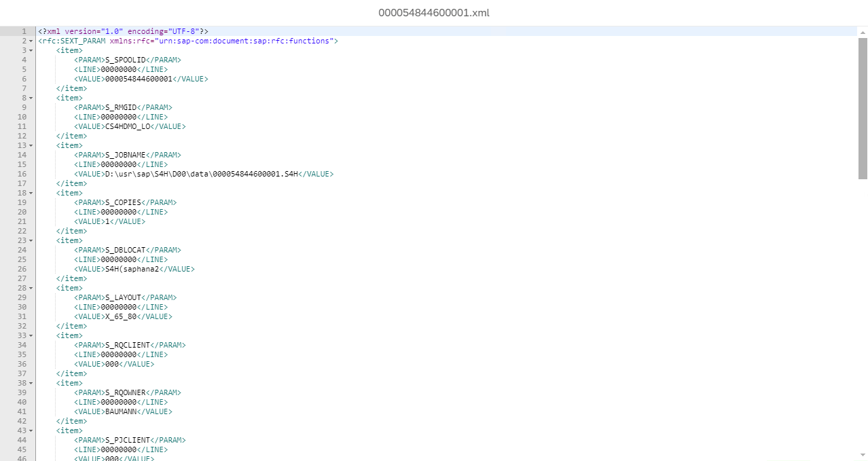Click line number 31 in the gutter
The height and width of the screenshot is (461, 868).
coord(22,316)
